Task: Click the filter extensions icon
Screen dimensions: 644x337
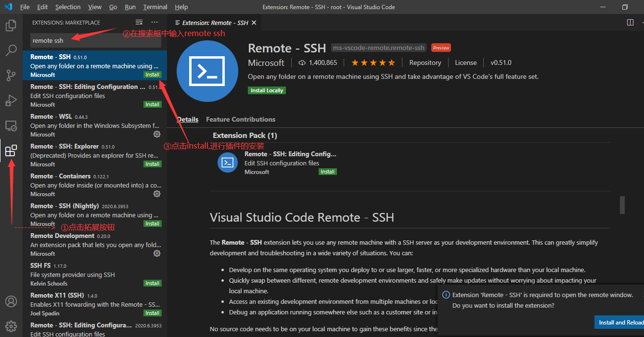Action: (139, 22)
